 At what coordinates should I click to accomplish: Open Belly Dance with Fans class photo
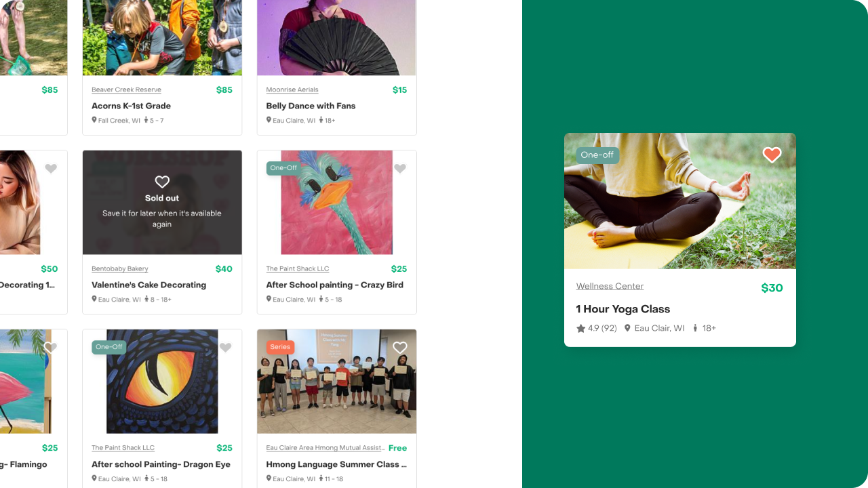pos(336,37)
